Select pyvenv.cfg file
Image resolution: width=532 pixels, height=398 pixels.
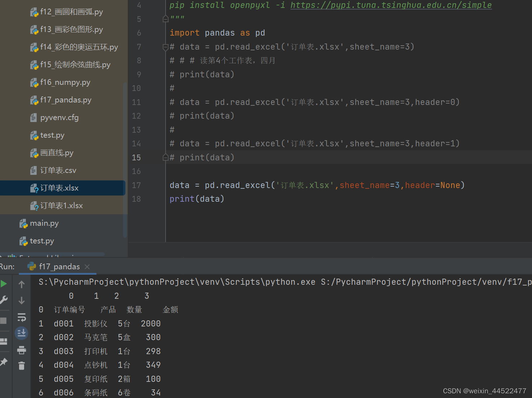pos(59,118)
